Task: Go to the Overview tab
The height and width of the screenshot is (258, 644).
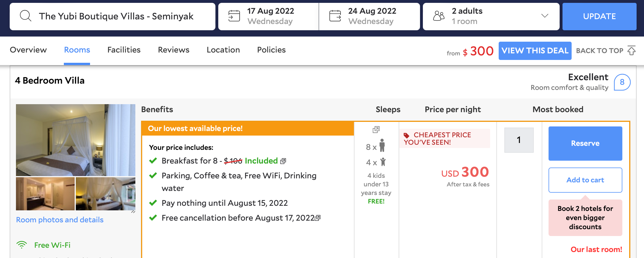Action: (x=28, y=50)
